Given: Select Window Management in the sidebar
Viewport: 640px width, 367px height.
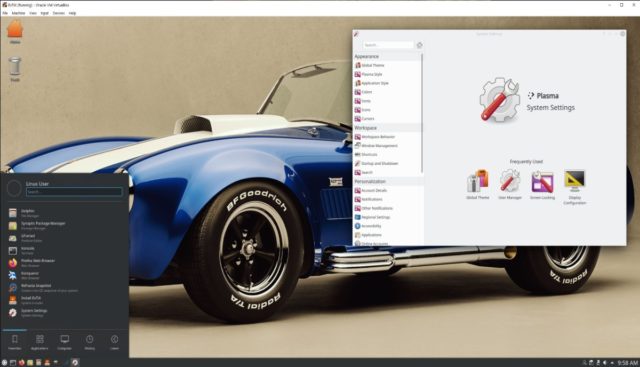Looking at the screenshot, I should (376, 146).
